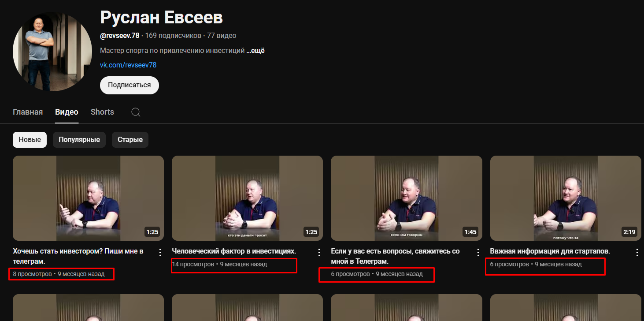644x321 pixels.
Task: Click the 1:45 duration badge
Action: pyautogui.click(x=470, y=232)
